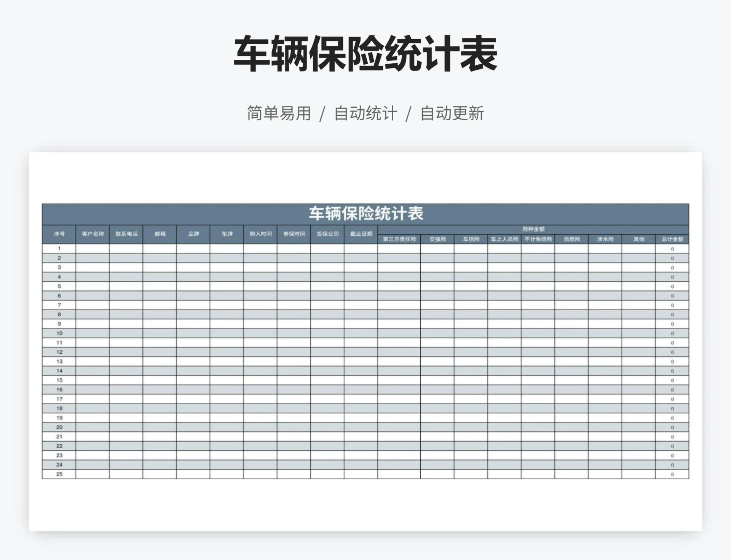731x560 pixels.
Task: Click the 序号 column header
Action: [59, 235]
